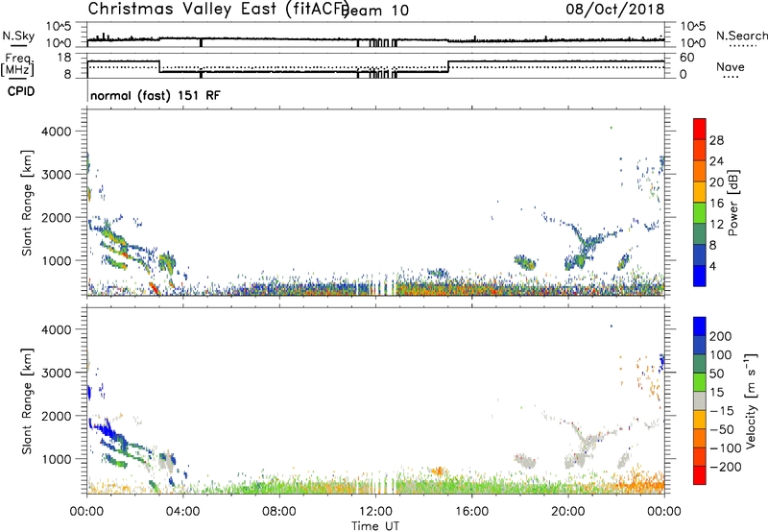This screenshot has height=532, width=768.
Task: Click the '08/Oct/2018' date label
Action: coord(615,9)
